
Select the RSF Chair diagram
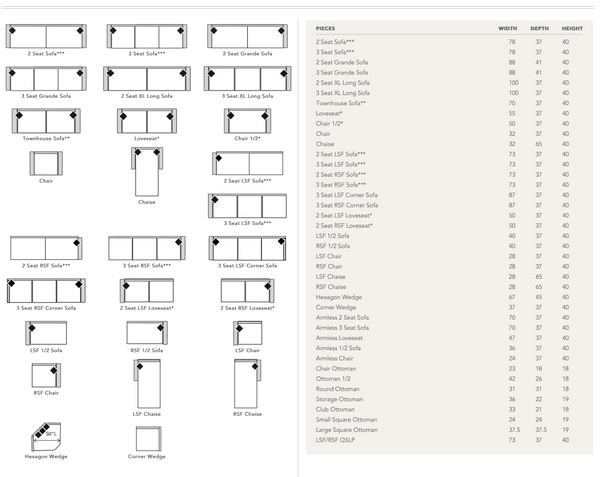coord(46,375)
